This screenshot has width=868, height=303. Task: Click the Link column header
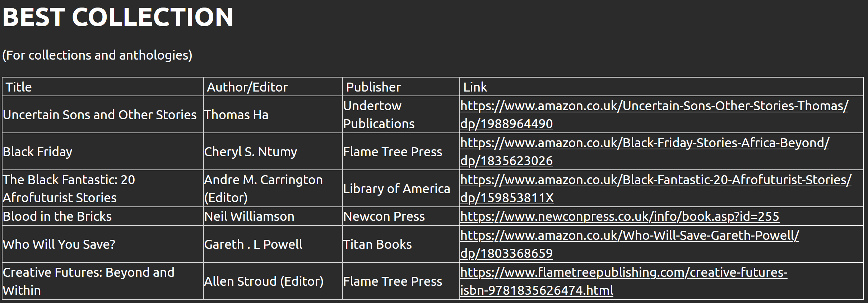(475, 87)
